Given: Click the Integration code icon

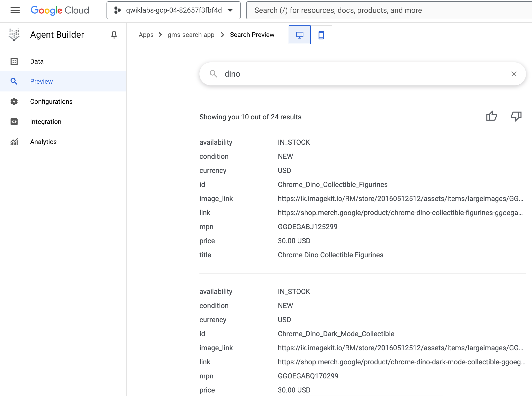Looking at the screenshot, I should click(14, 122).
